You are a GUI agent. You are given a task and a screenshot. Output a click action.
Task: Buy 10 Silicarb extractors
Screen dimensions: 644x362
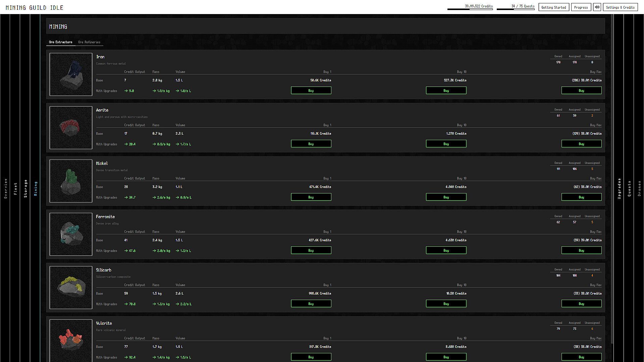[x=446, y=304]
